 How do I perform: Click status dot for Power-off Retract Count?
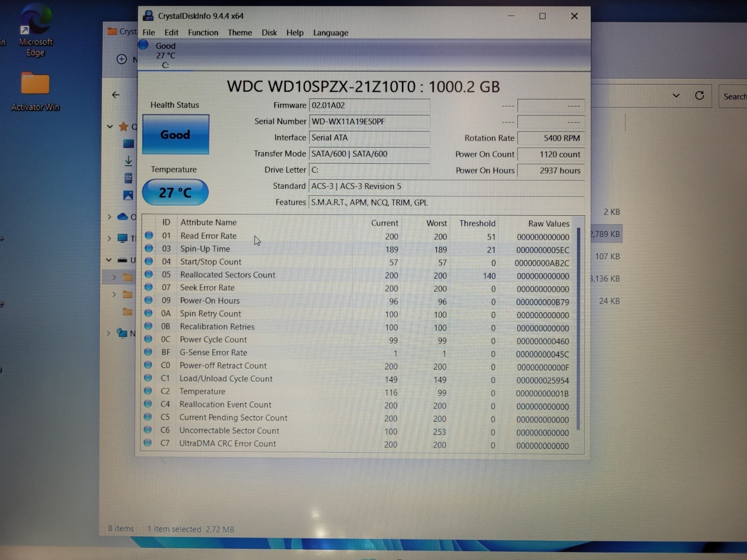tap(148, 365)
